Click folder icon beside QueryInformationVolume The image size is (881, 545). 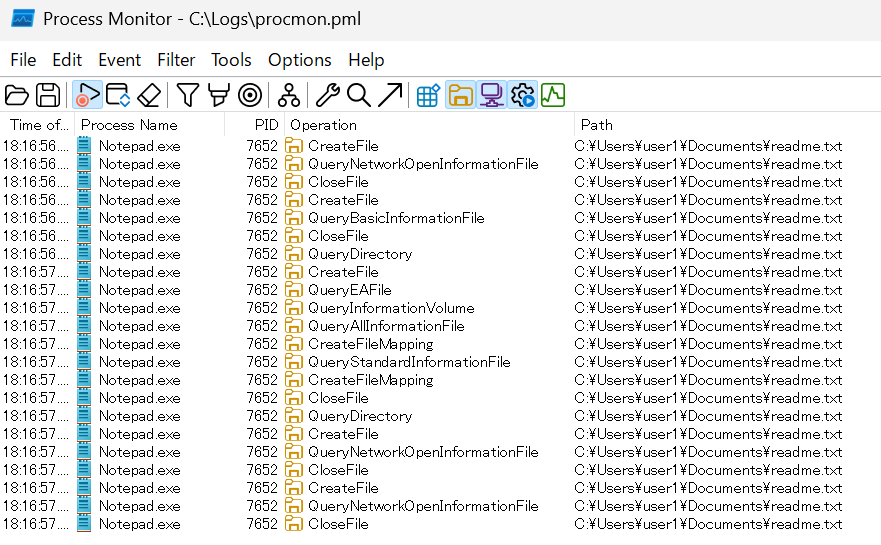294,308
